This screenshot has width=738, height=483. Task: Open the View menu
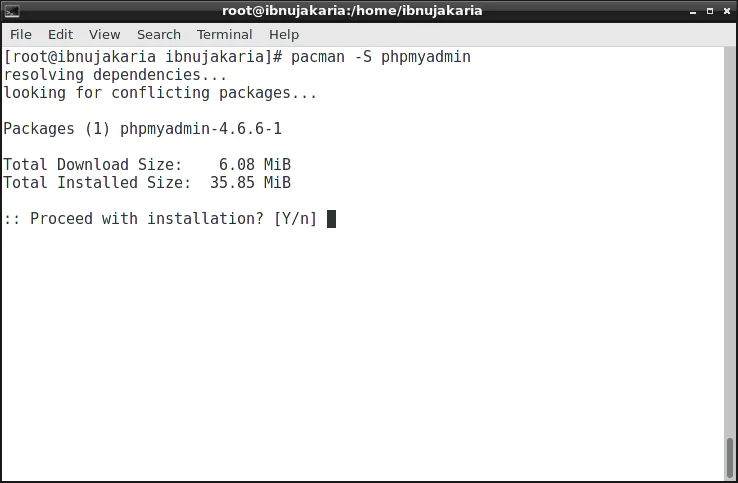(104, 35)
